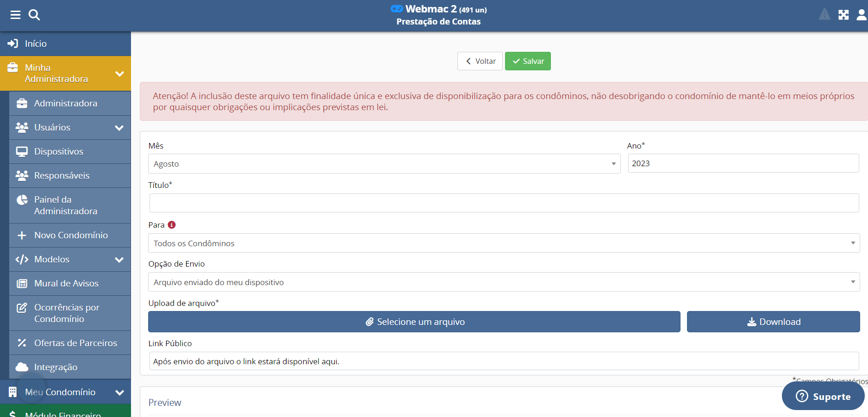Go to Mural de Avisos
Viewport: 868px width, 417px height.
click(66, 283)
